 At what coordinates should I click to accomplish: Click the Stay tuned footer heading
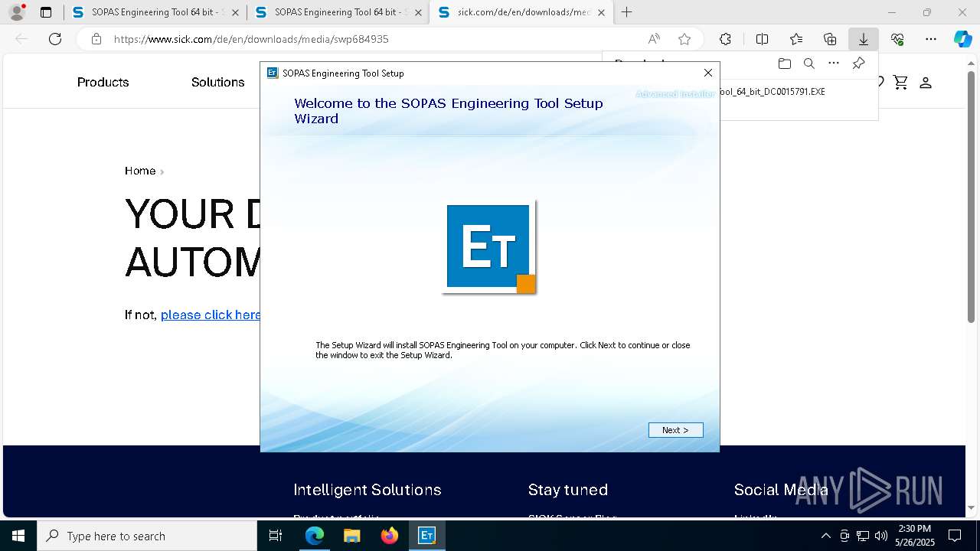coord(568,490)
